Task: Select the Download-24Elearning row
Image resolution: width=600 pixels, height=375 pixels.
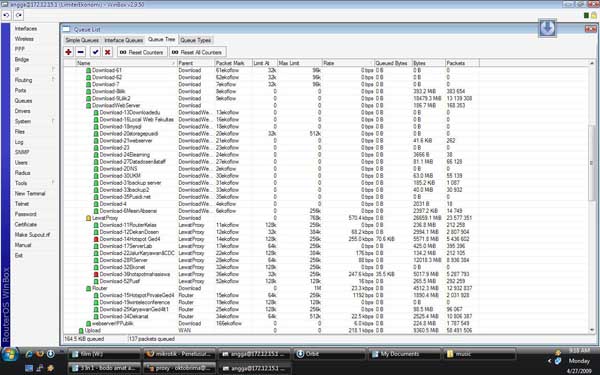Action: [271, 155]
